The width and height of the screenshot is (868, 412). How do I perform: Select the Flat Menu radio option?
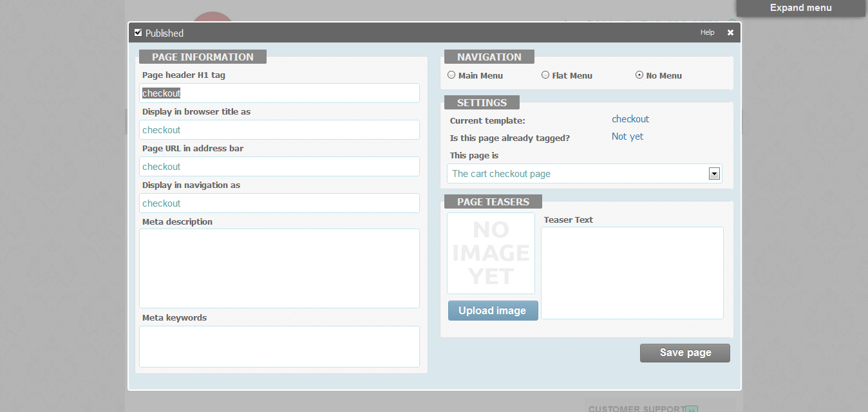(x=545, y=75)
